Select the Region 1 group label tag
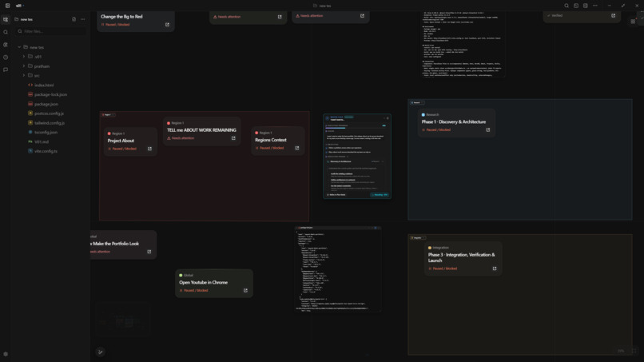Viewport: 644px width, 362px height. click(108, 114)
